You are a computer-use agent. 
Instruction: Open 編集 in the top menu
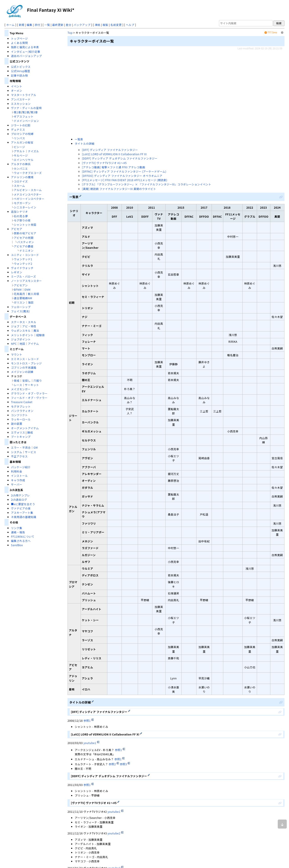tap(29, 25)
